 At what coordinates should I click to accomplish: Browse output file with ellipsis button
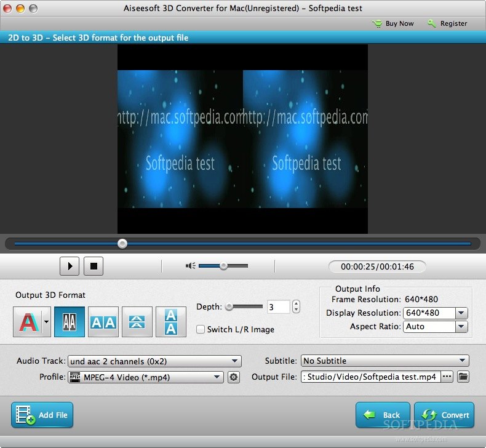tap(447, 377)
